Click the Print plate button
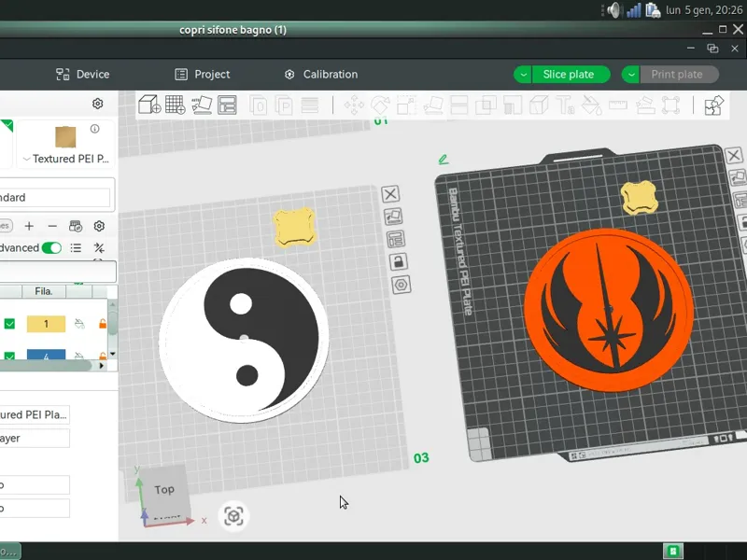 pos(680,75)
